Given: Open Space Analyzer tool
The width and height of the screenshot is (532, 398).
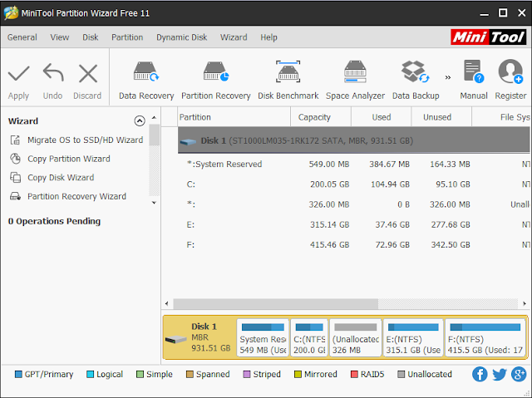Looking at the screenshot, I should click(355, 81).
